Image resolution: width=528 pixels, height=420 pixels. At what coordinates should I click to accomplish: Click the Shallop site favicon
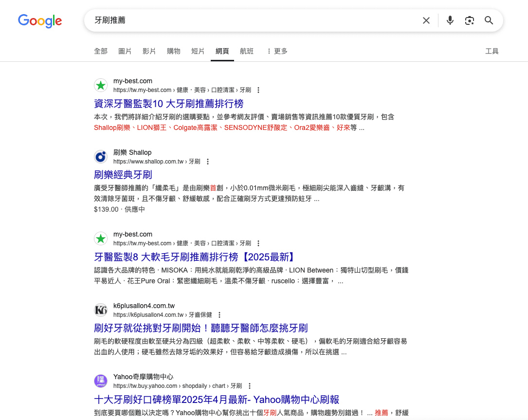coord(101,157)
